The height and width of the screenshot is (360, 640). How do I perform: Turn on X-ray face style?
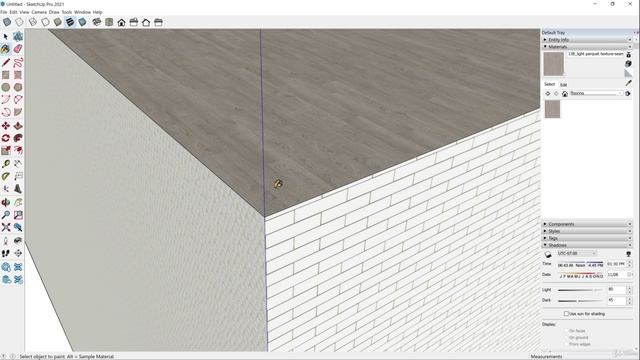7,22
